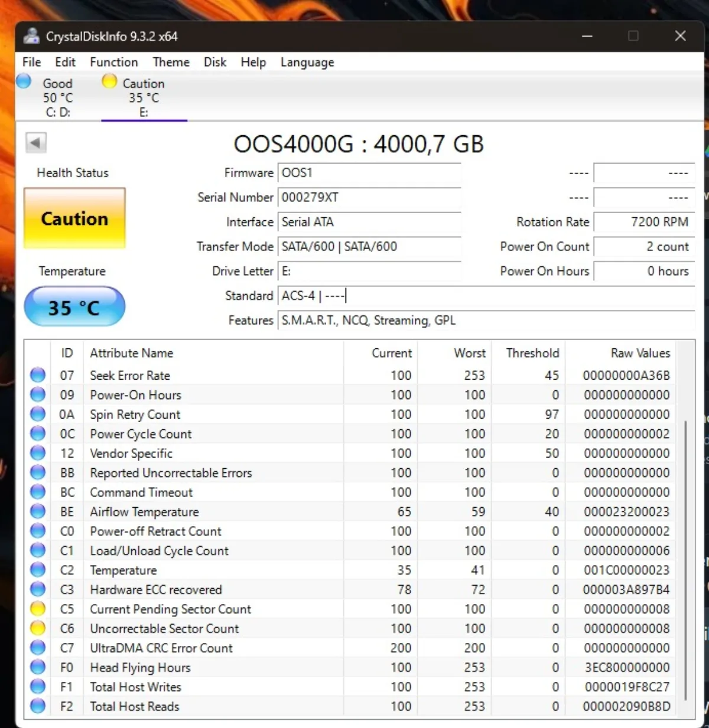Click the raw value 000023200023
Screen dimensions: 709x728
tap(626, 511)
